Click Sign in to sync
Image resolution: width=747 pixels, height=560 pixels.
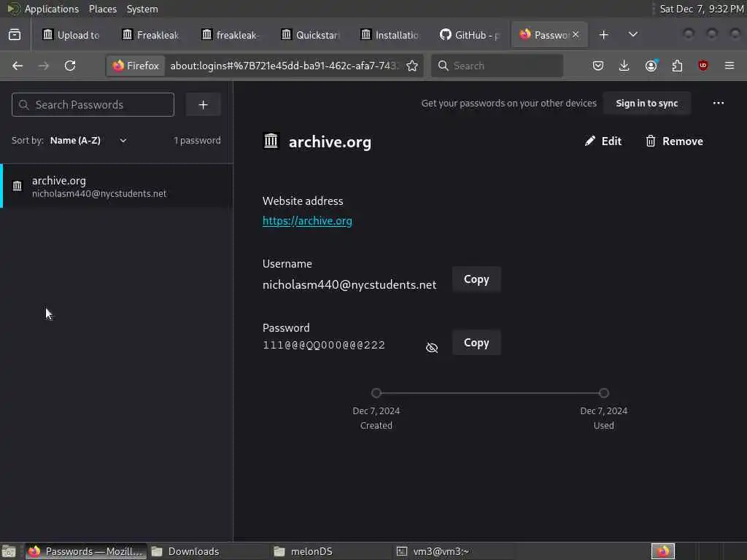tap(646, 104)
